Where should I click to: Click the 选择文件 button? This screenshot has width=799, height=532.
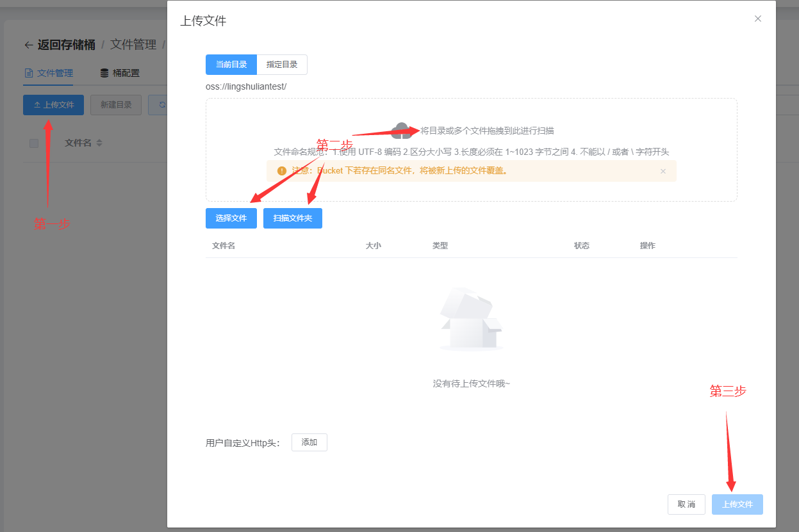click(x=231, y=218)
